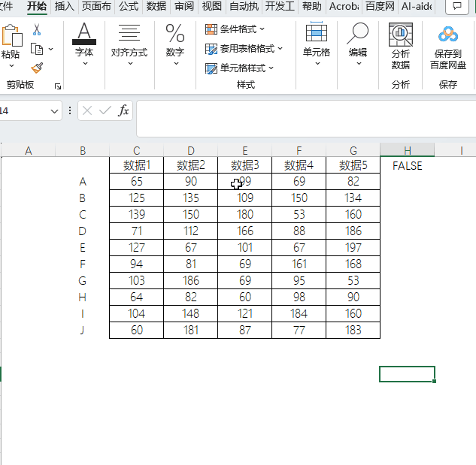
Task: Click the Copy icon
Action: 37,49
